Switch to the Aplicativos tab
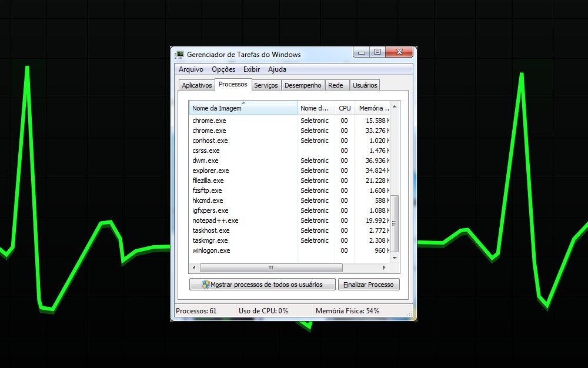The width and height of the screenshot is (588, 368). pos(196,85)
